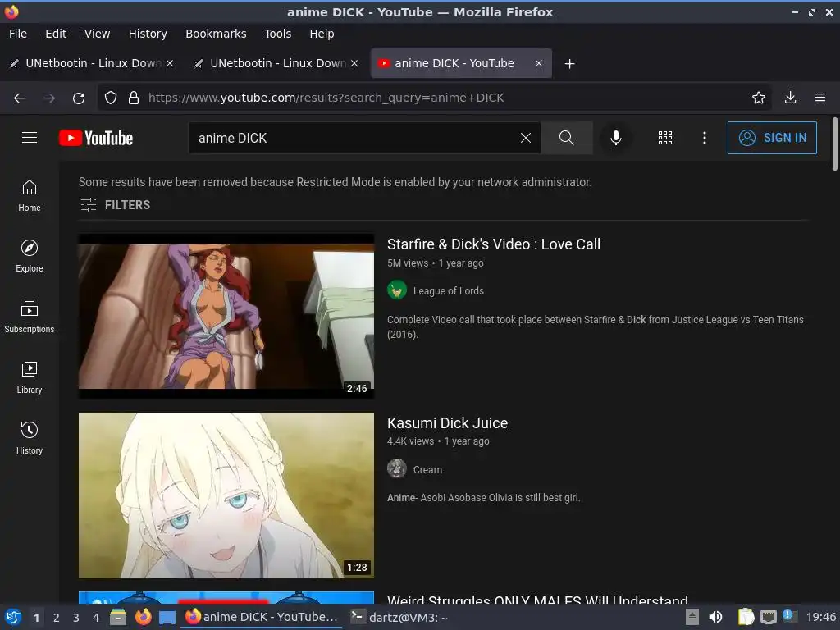Open the Edit menu
The width and height of the screenshot is (840, 630).
56,34
